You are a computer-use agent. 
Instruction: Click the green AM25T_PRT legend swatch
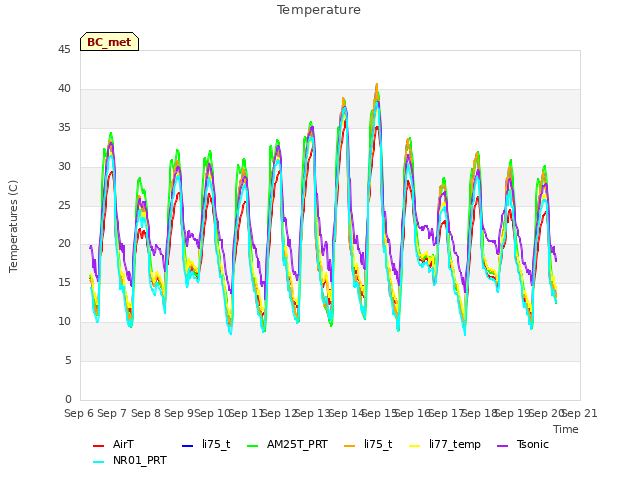pos(253,445)
